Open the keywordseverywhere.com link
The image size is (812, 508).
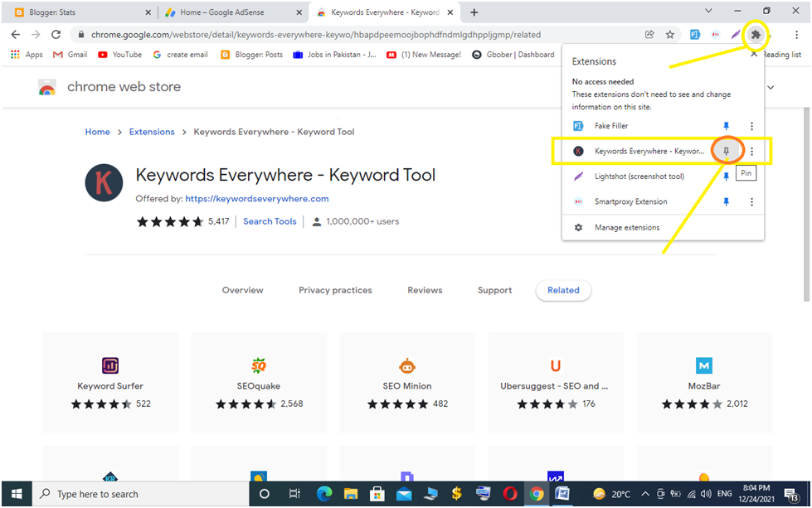(257, 199)
